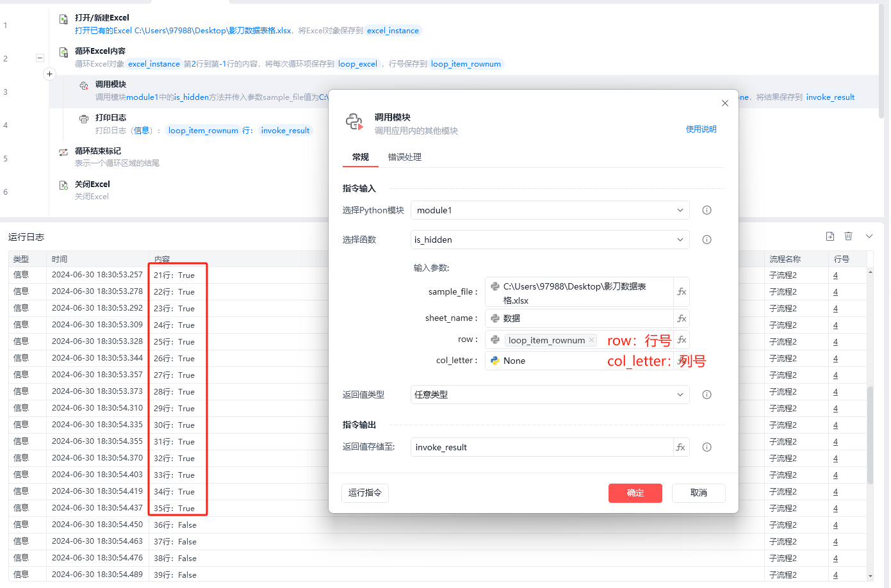Click the 类型 column header in the log
This screenshot has height=588, width=891.
click(x=21, y=259)
